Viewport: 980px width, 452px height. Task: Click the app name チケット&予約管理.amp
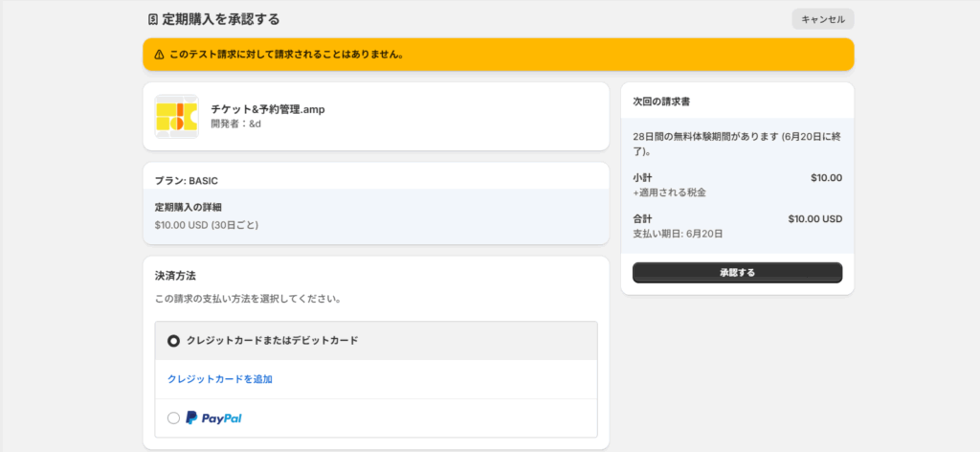point(268,109)
